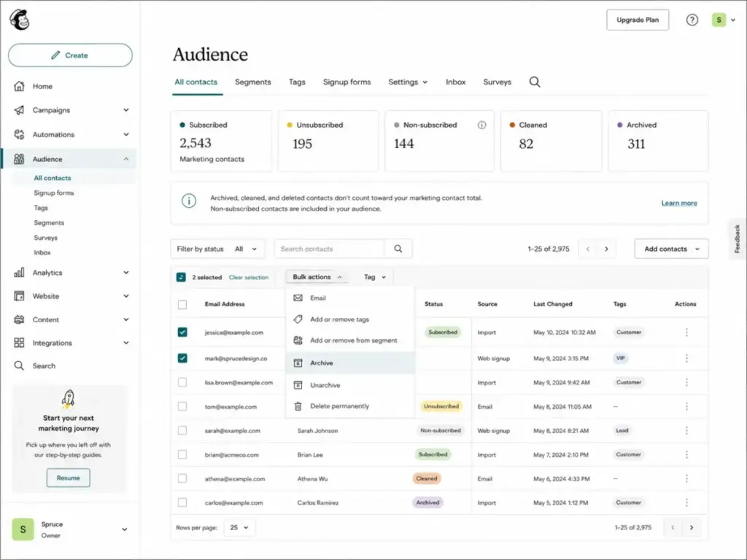Check athena@example.com checkbox
This screenshot has height=560, width=747.
182,478
